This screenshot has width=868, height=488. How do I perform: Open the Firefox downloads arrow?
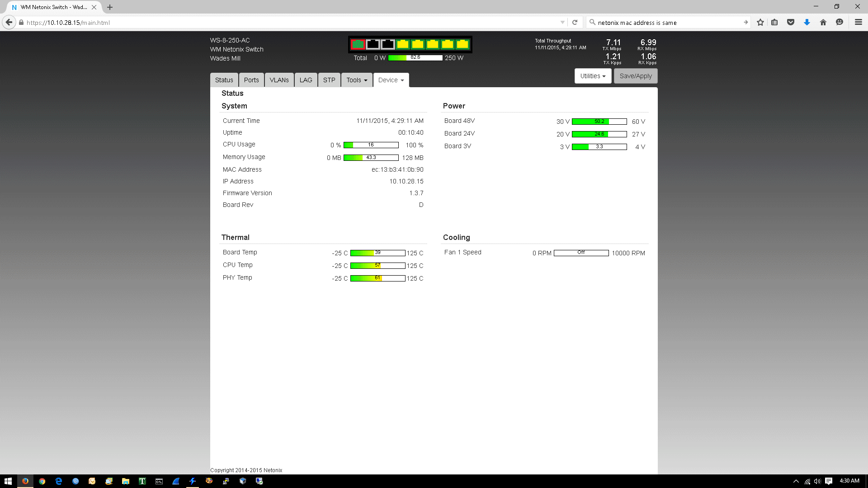tap(807, 22)
